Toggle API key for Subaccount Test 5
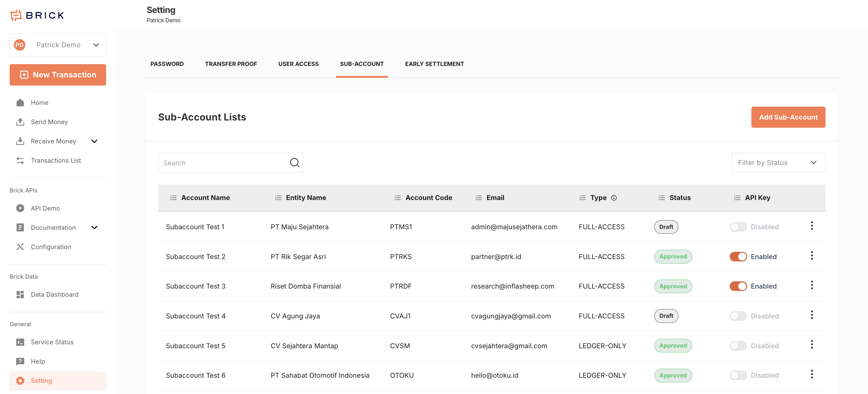The height and width of the screenshot is (394, 868). [738, 346]
